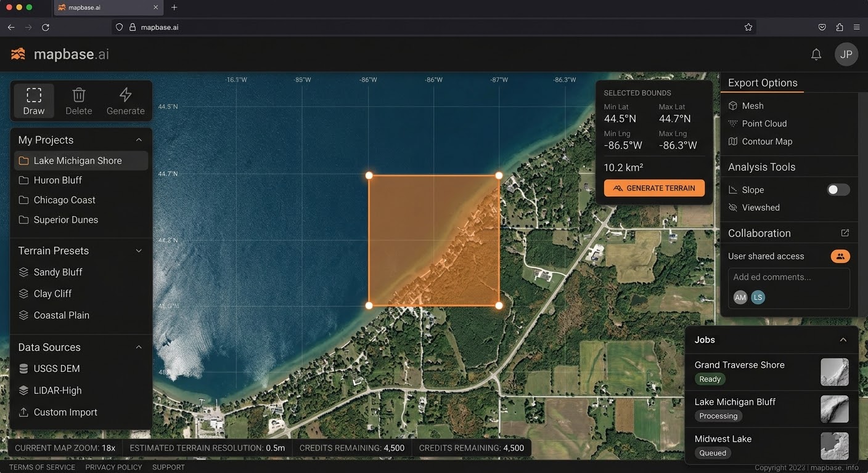Toggle the Slope analysis switch

point(838,190)
